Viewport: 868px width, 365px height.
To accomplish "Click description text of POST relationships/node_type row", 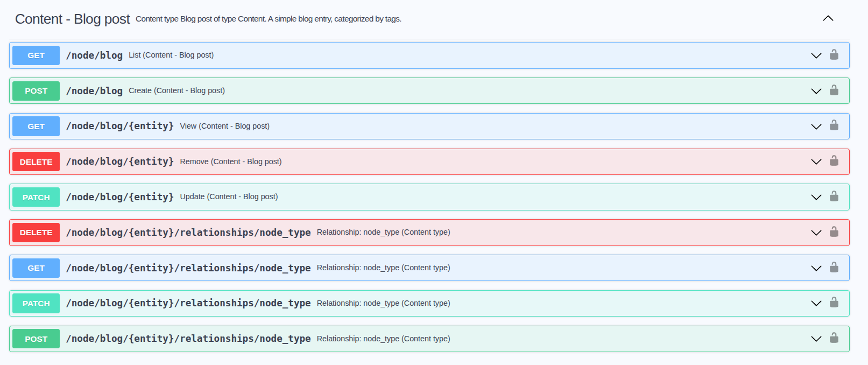I will [x=383, y=339].
